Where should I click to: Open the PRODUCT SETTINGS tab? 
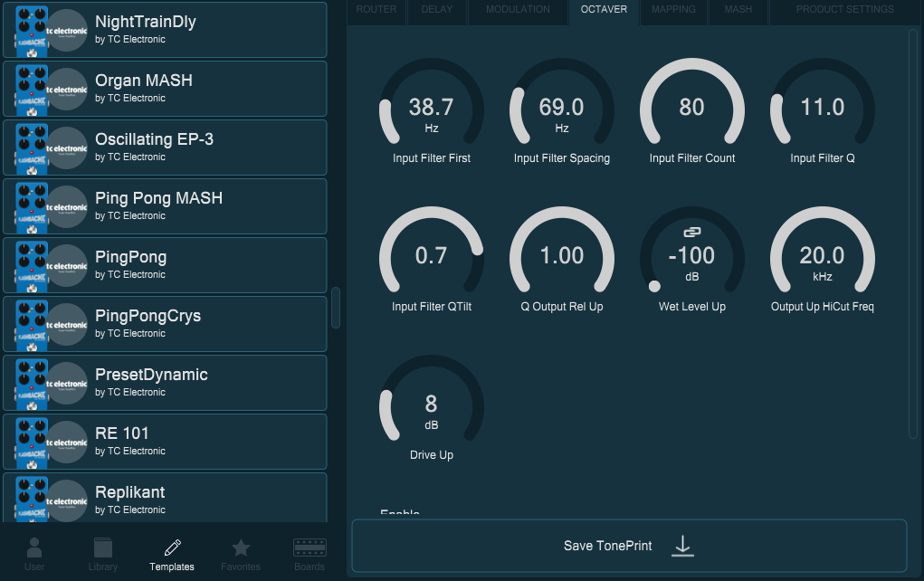point(845,10)
